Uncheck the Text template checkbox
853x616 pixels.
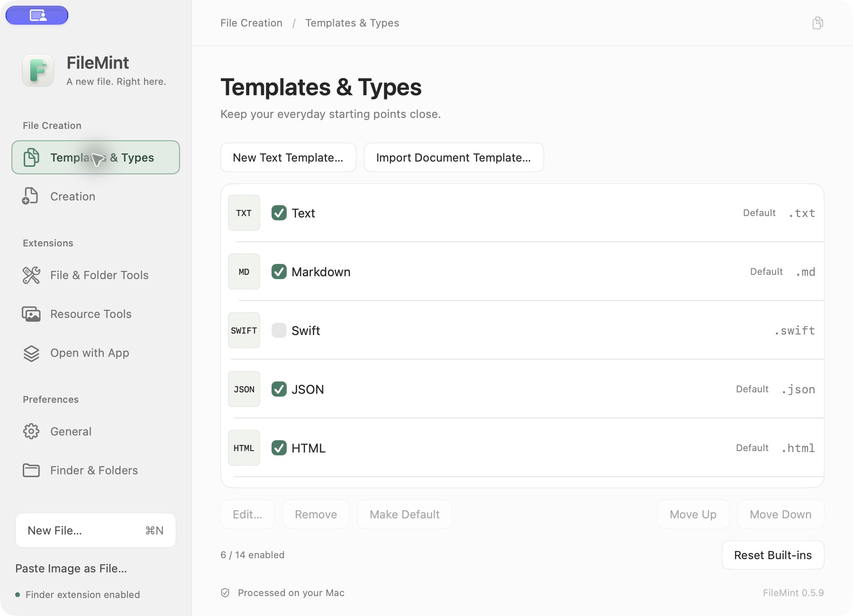pyautogui.click(x=279, y=213)
